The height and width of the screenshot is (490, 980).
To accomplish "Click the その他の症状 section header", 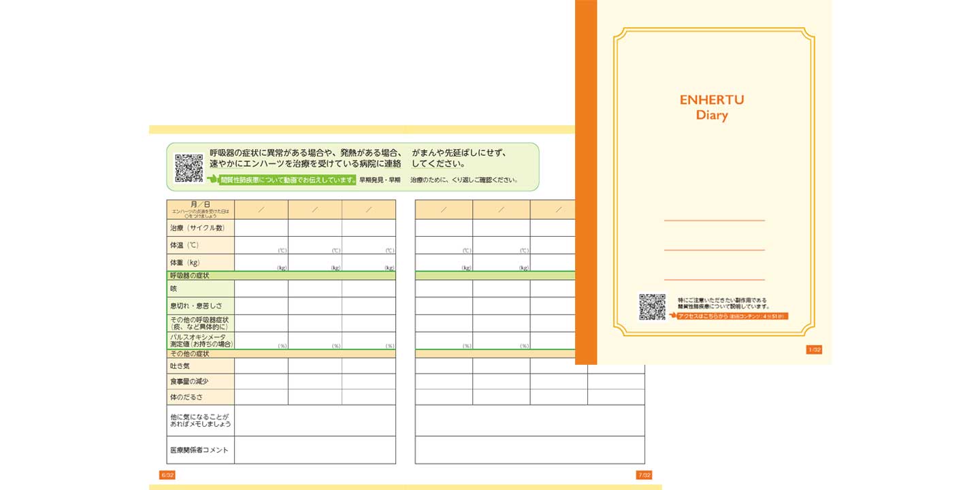I will click(x=281, y=354).
